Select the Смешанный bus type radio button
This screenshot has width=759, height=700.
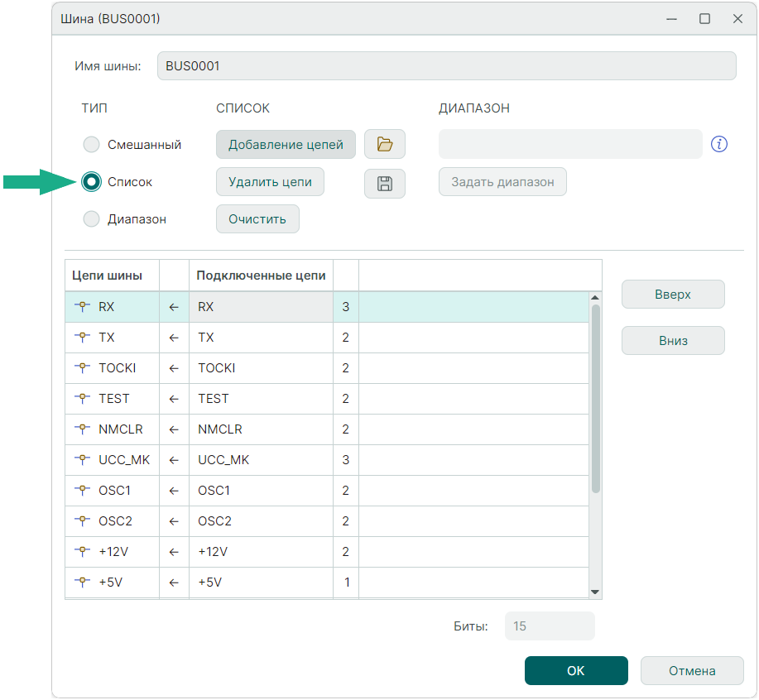point(92,145)
